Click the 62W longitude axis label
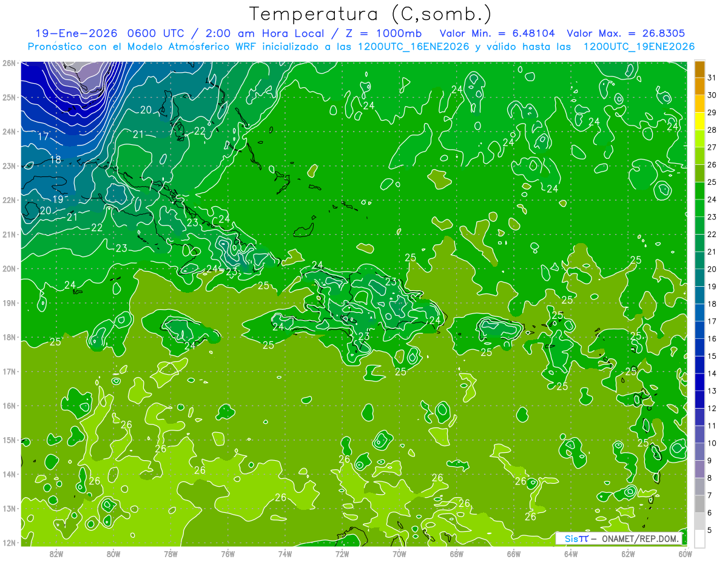728x562 pixels. 628,554
